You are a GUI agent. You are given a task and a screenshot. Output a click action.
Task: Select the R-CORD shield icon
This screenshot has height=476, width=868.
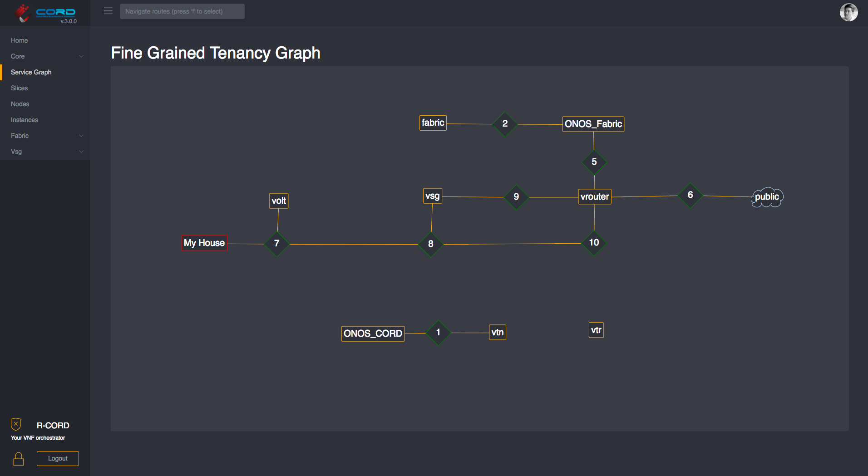(16, 424)
